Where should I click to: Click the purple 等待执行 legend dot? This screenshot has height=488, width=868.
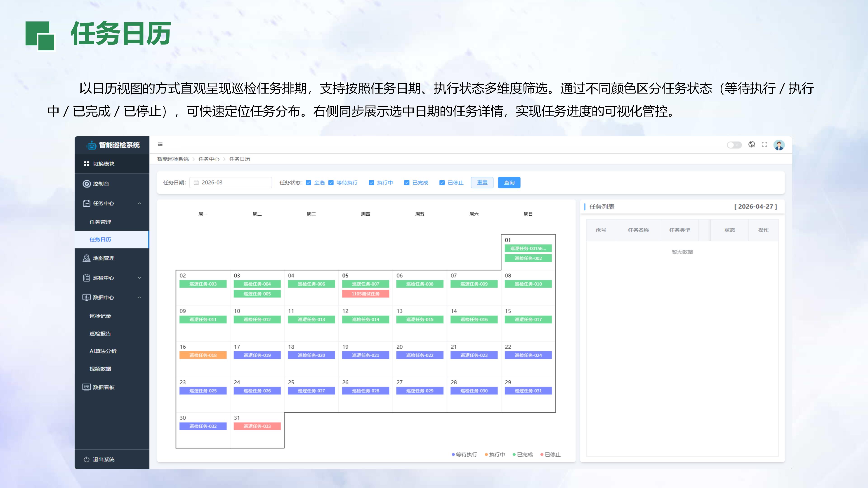pos(453,455)
